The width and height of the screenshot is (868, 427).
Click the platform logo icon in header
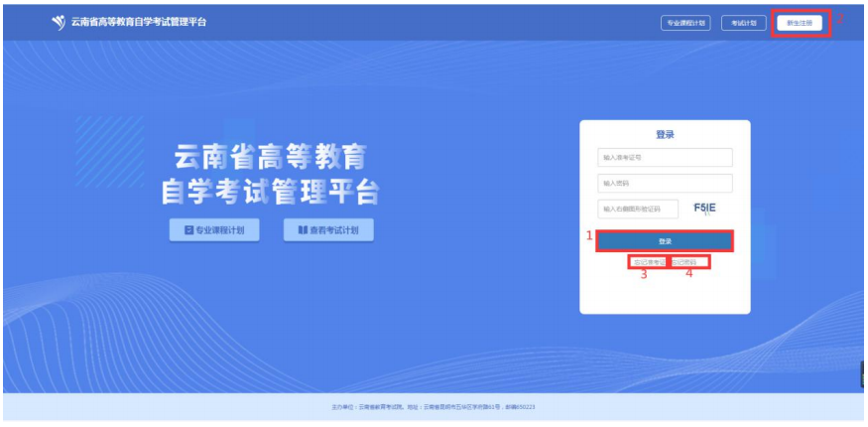pos(59,22)
